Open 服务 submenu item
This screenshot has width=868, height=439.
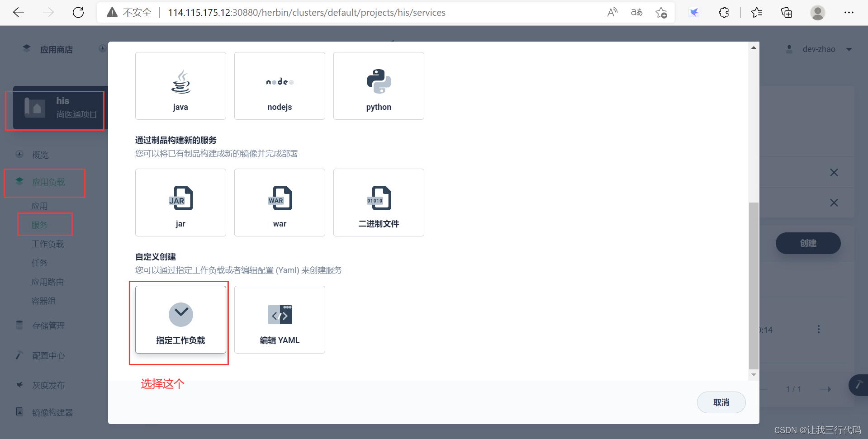(x=39, y=225)
